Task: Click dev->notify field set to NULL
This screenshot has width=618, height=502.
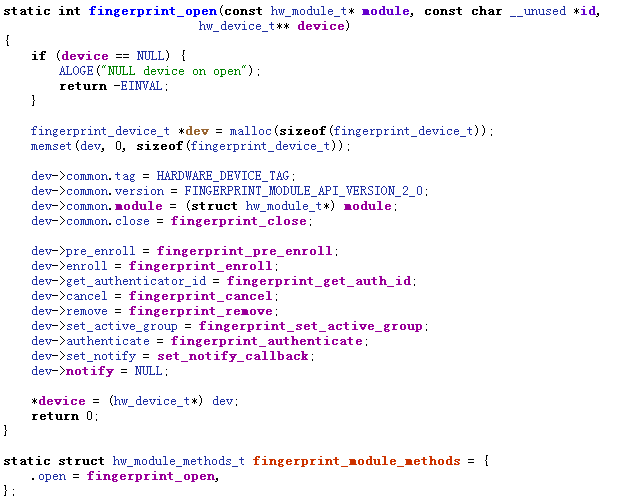Action: pyautogui.click(x=73, y=371)
